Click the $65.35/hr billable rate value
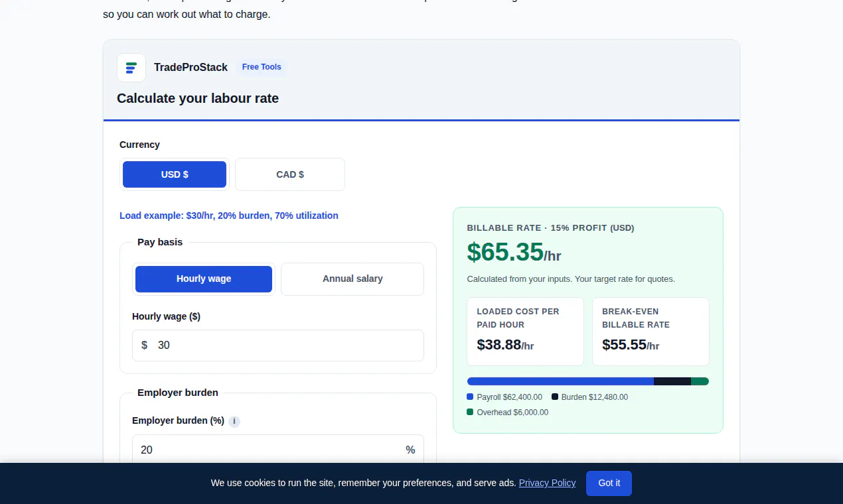843x504 pixels. (514, 253)
